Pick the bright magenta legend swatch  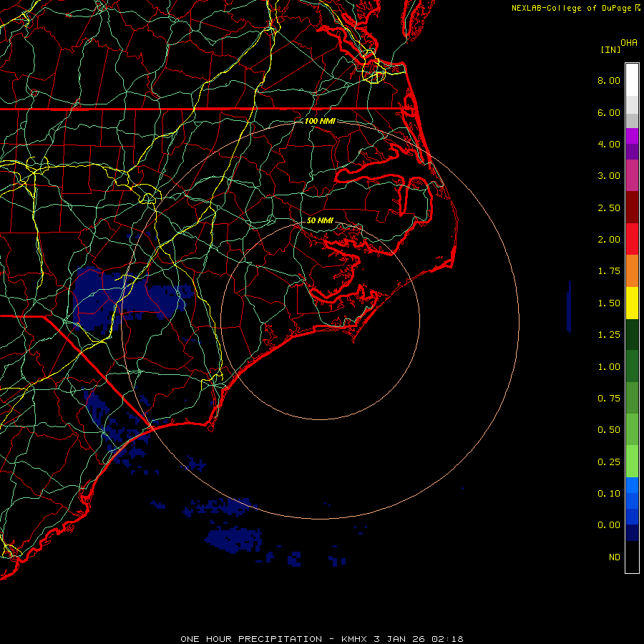pyautogui.click(x=632, y=136)
